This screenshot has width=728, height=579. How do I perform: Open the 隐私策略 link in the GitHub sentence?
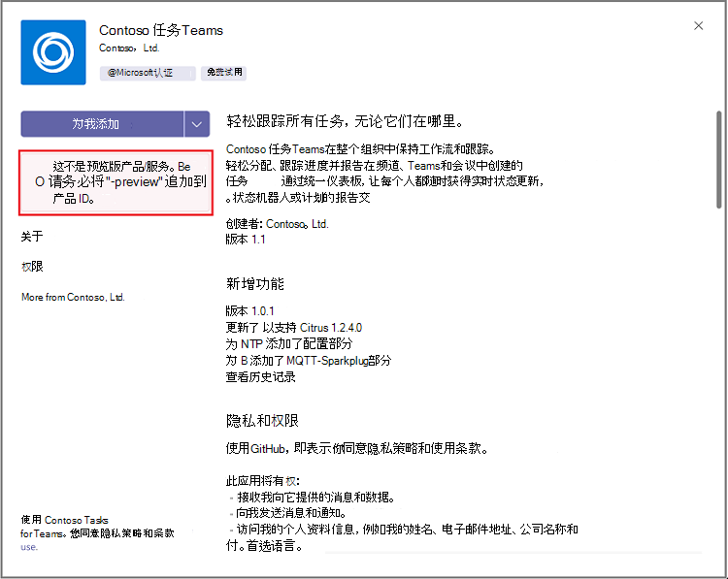coord(391,449)
